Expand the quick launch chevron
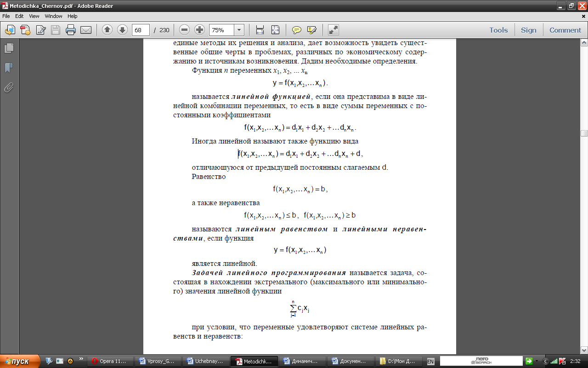This screenshot has width=588, height=368. [x=81, y=358]
